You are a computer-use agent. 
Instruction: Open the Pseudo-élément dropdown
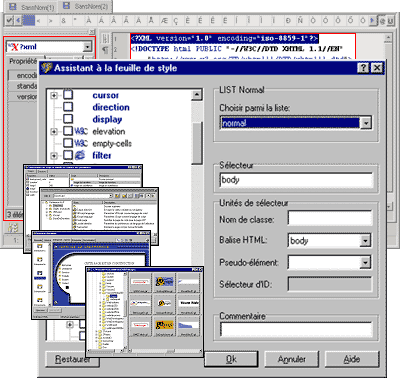click(366, 262)
